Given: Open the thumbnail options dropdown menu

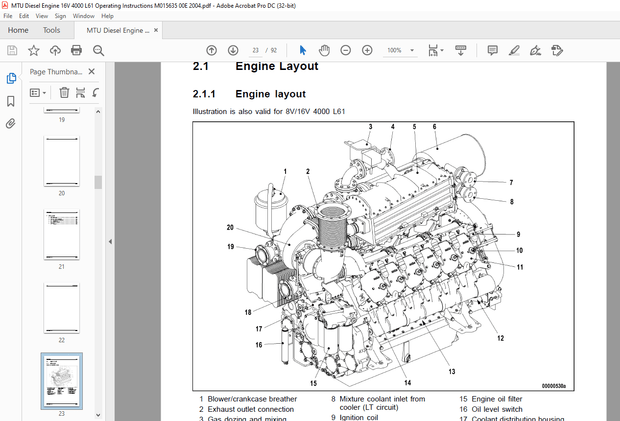Looking at the screenshot, I should pos(40,92).
